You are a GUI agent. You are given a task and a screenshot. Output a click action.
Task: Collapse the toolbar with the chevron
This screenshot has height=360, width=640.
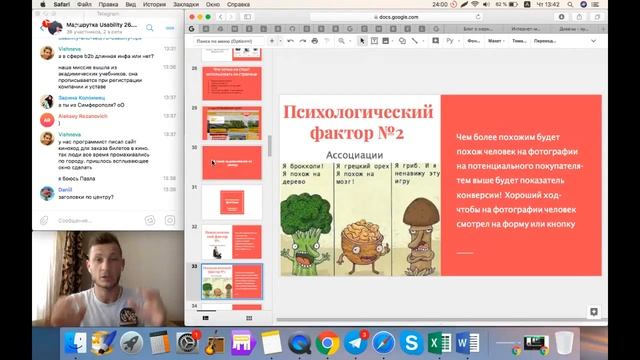(593, 41)
